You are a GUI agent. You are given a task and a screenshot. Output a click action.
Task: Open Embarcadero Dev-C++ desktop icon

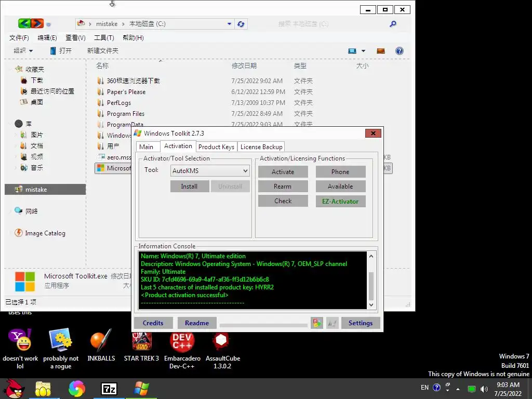(x=182, y=351)
